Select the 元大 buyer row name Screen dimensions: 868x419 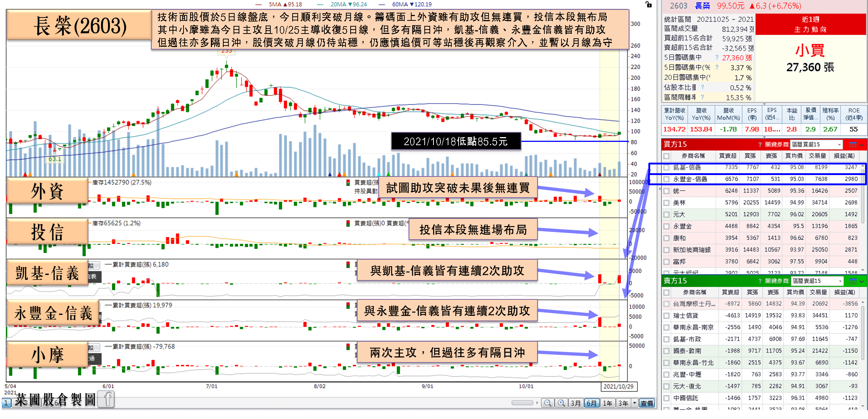click(679, 214)
